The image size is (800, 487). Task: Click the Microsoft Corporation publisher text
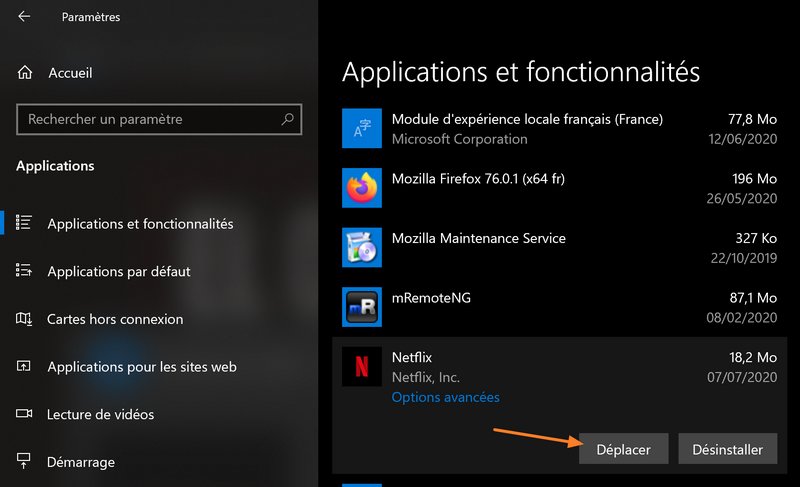(x=459, y=139)
